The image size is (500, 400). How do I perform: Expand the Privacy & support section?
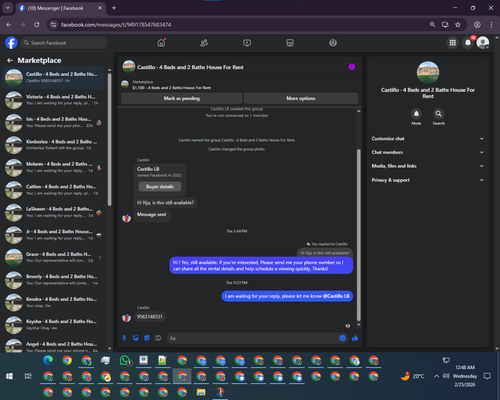click(x=428, y=180)
